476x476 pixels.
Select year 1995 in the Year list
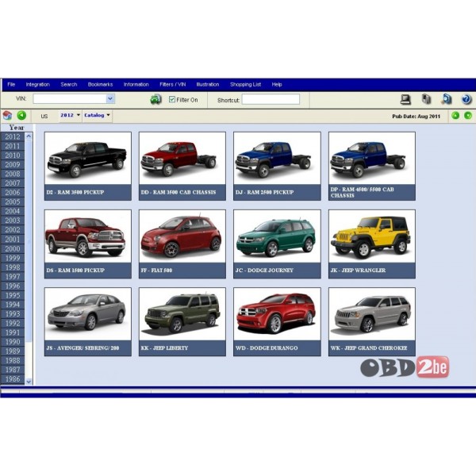point(13,296)
